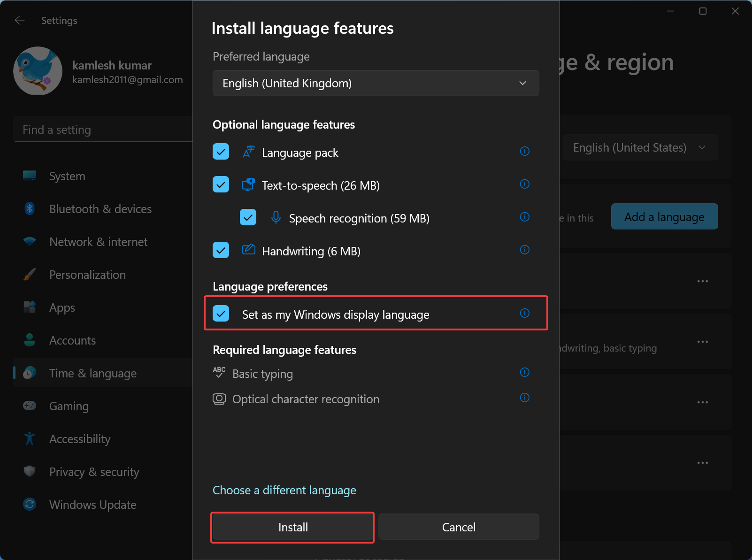Click the Personalization paintbrush icon

coord(30,275)
